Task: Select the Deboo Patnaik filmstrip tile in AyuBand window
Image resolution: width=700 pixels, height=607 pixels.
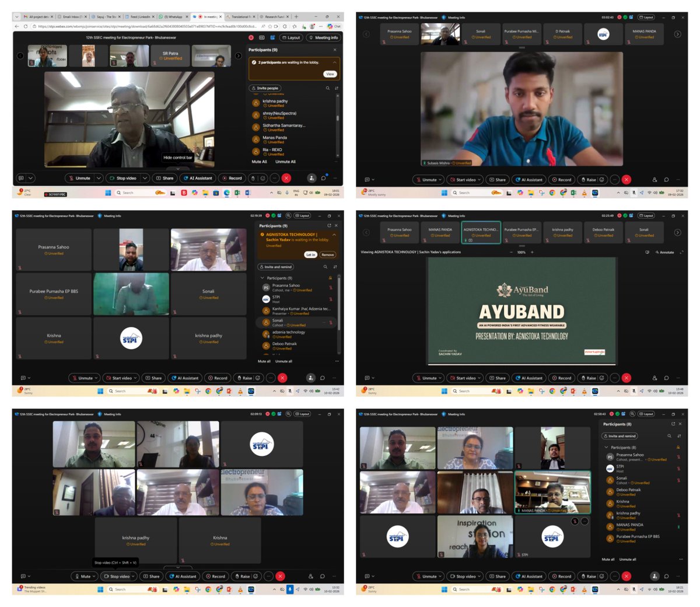Action: click(603, 232)
